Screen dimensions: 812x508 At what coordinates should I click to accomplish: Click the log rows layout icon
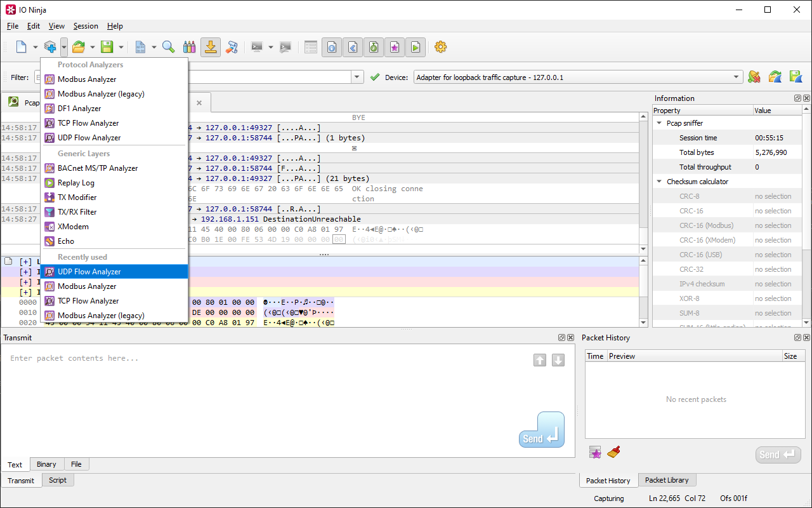tap(310, 47)
